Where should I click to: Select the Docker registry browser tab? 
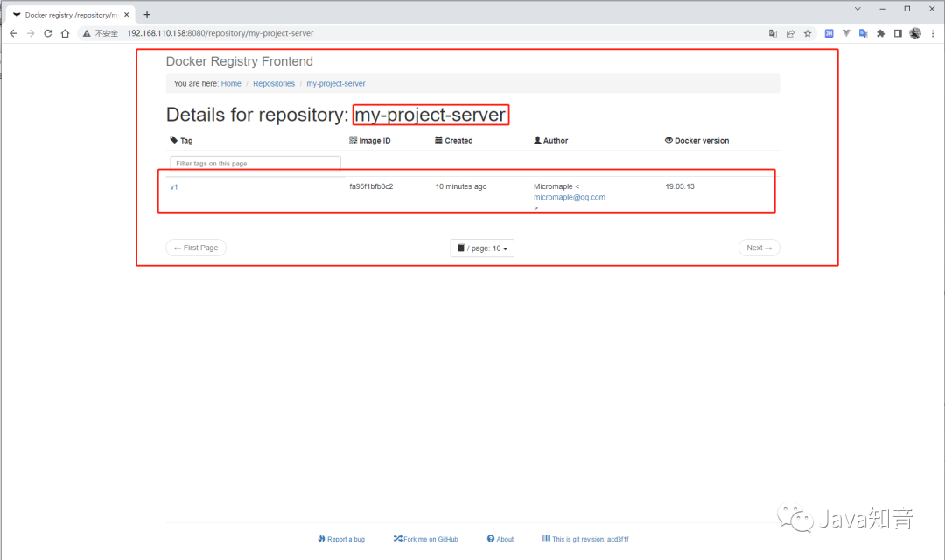(x=70, y=14)
